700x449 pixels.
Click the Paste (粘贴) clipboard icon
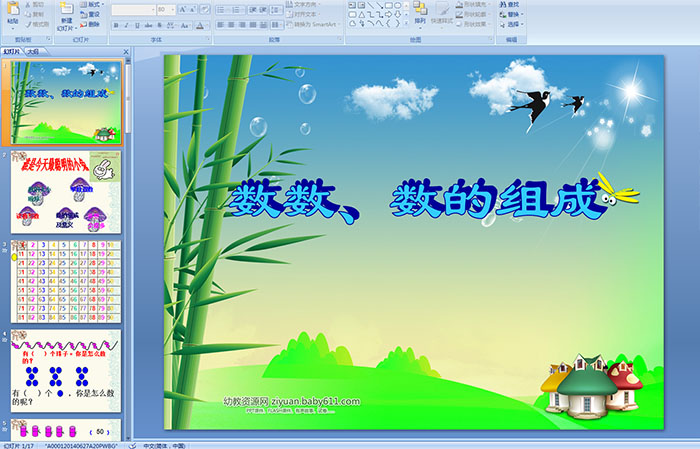pos(13,10)
